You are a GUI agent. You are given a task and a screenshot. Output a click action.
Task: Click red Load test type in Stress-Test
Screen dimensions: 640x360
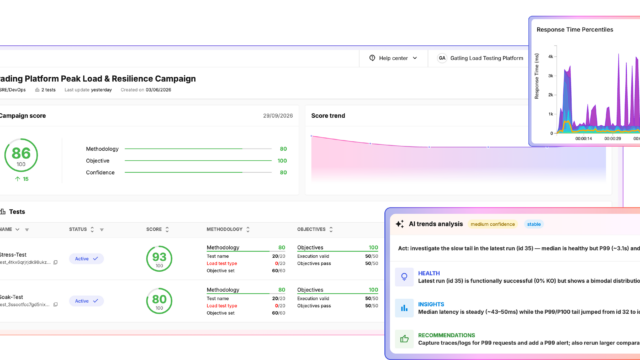click(222, 264)
